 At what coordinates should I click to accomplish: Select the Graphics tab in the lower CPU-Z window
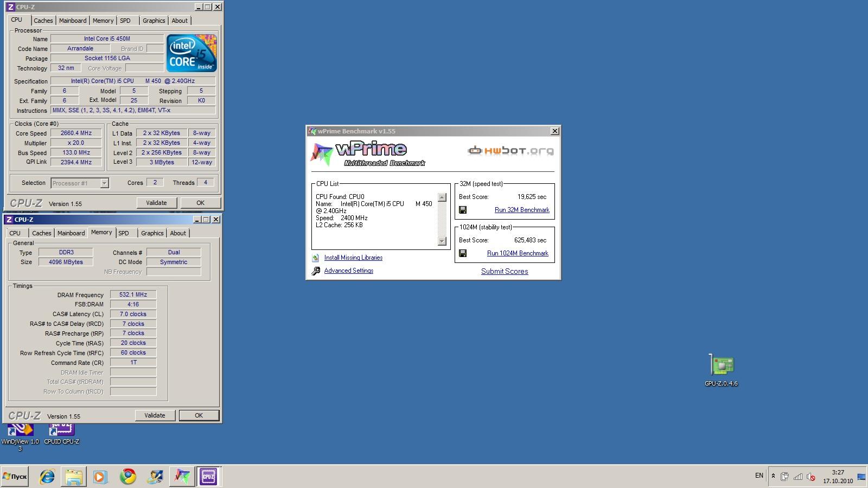152,233
